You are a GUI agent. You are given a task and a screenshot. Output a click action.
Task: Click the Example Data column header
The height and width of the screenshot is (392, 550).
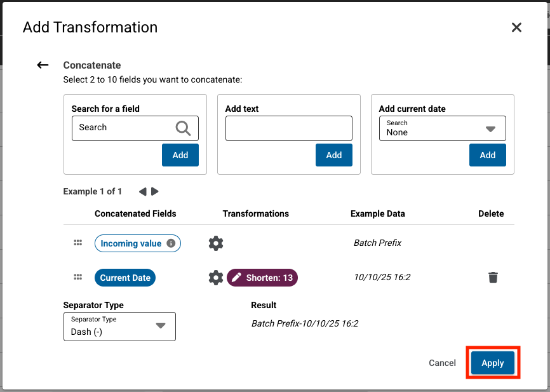(378, 213)
